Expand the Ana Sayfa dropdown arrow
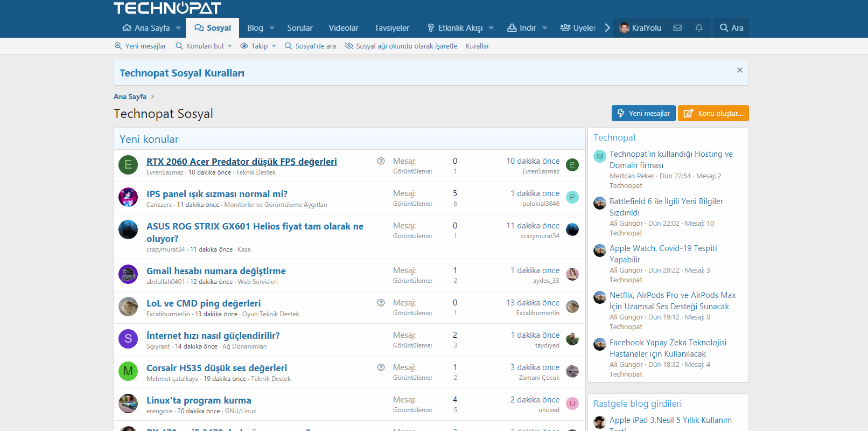The height and width of the screenshot is (431, 868). pyautogui.click(x=178, y=28)
